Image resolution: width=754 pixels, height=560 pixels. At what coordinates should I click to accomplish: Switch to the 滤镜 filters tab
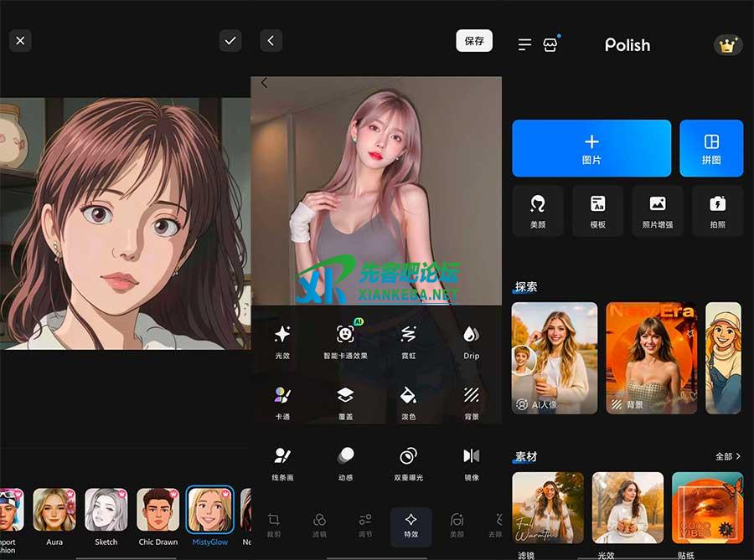[x=319, y=526]
